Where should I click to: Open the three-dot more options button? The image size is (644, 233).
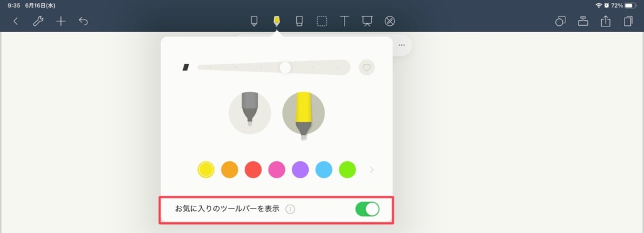tap(402, 45)
